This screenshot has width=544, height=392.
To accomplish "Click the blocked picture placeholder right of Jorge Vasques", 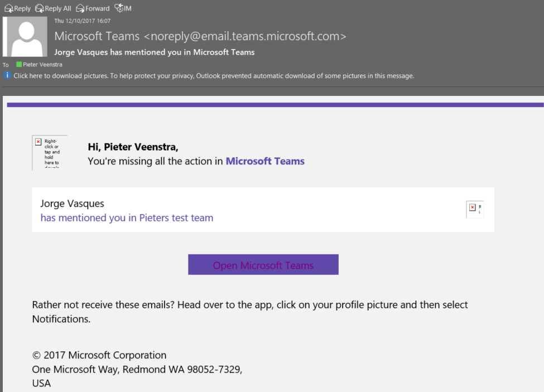I will [475, 209].
